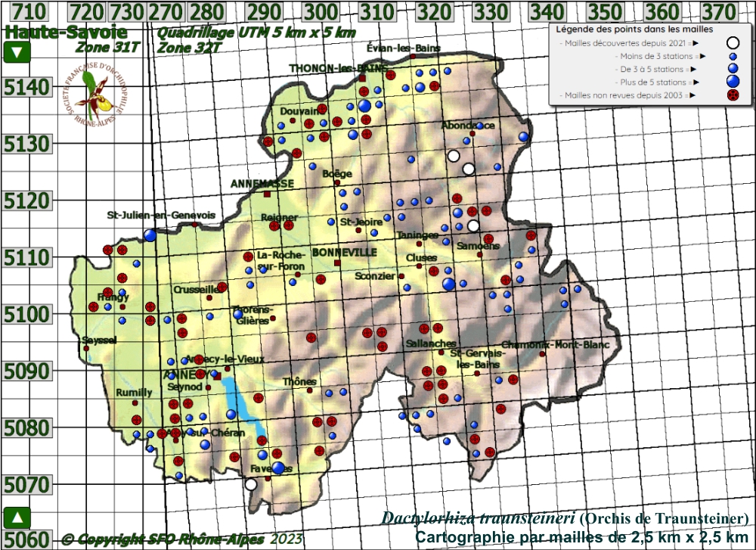Screen dimensions: 756x550
Task: Click the green up-arrow button at bottom left
Action: (x=17, y=518)
